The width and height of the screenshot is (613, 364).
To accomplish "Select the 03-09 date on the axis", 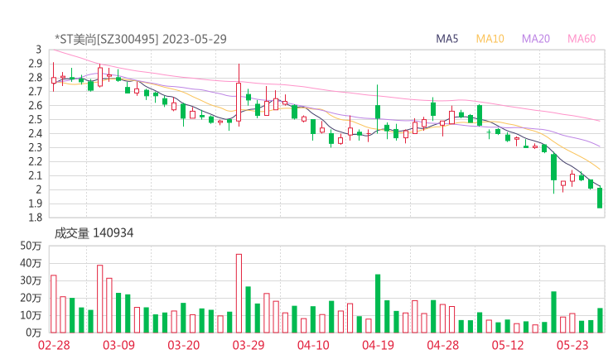I will tap(118, 345).
